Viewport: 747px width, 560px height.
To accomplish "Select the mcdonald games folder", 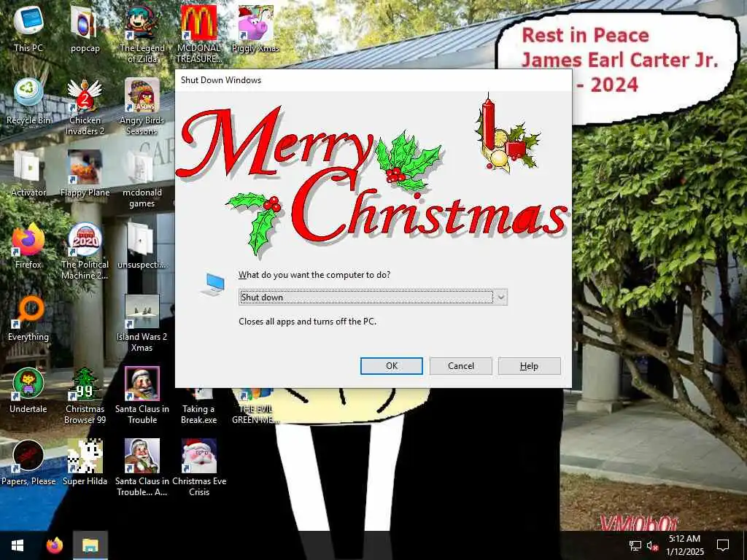I will coord(142,179).
